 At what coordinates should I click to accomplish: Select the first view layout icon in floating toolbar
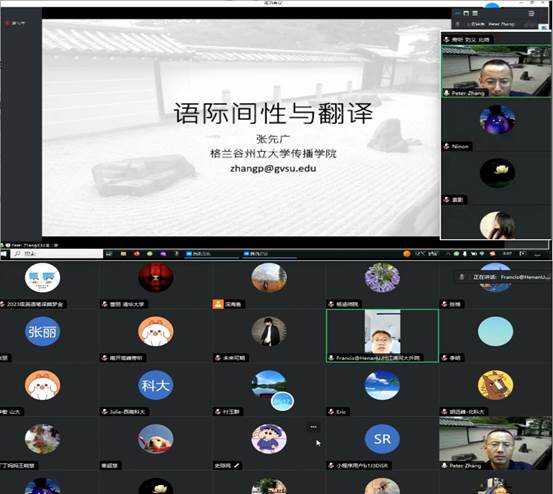click(x=457, y=13)
